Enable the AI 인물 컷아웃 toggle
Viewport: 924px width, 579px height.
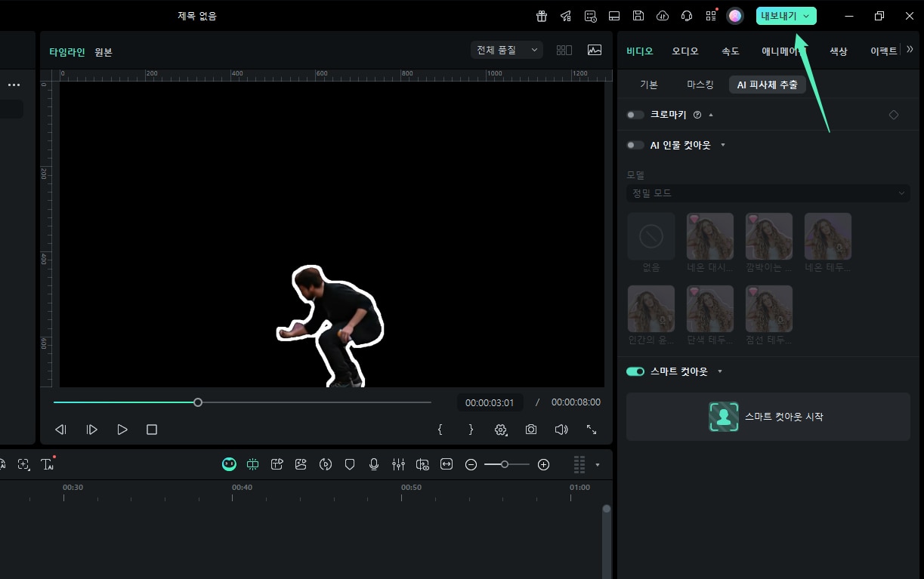(x=635, y=145)
